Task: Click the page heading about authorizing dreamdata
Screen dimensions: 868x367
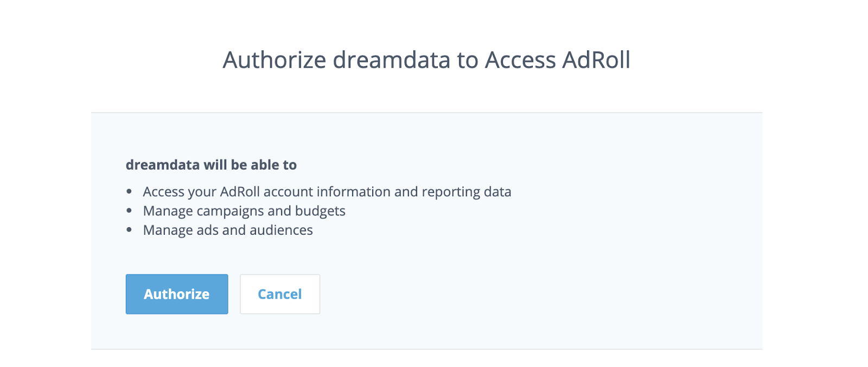Action: click(x=426, y=60)
